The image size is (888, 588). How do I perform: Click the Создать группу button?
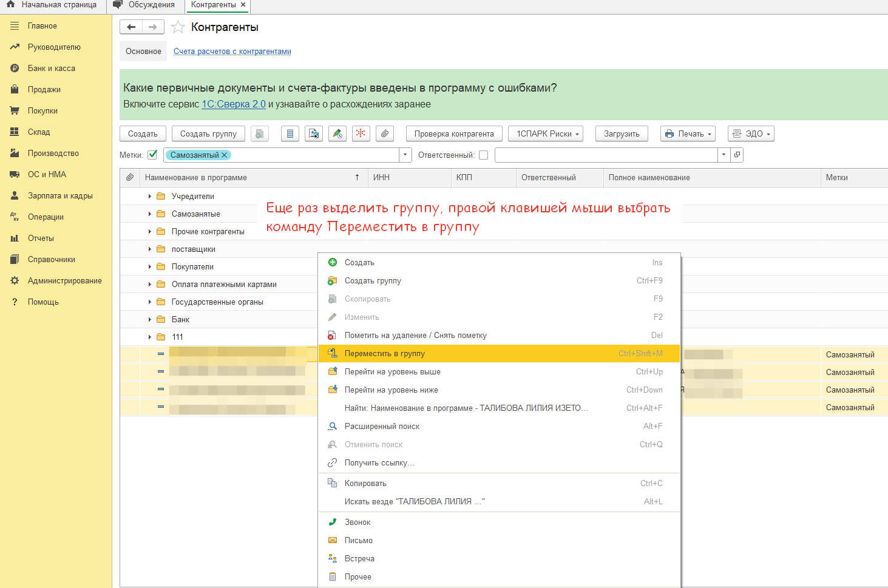[x=208, y=134]
